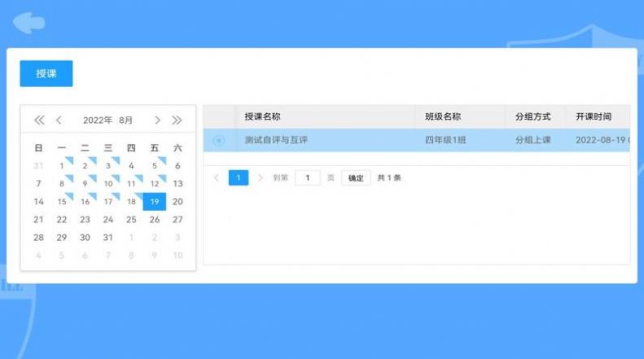Click the 开课时间 column header
Viewport: 644px width, 359px height.
click(593, 116)
